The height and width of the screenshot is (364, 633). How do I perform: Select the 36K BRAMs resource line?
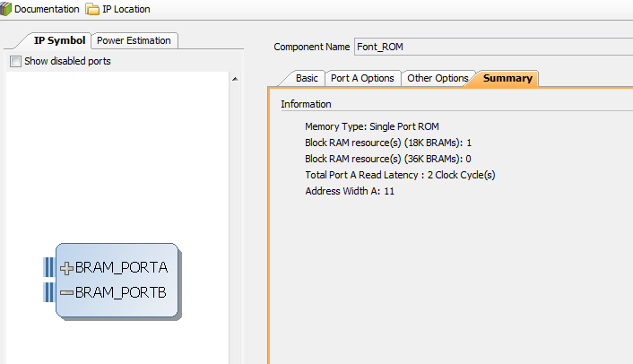click(x=388, y=159)
